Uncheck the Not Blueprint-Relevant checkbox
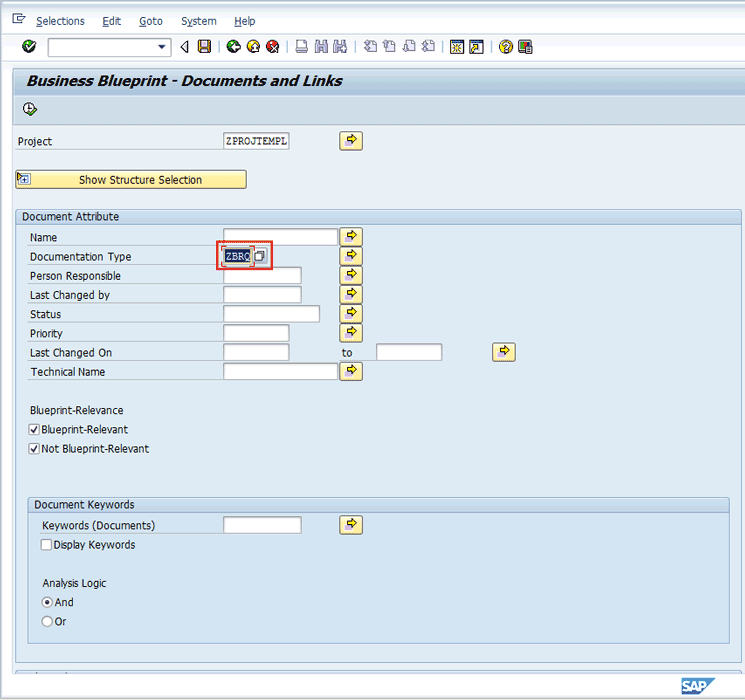This screenshot has width=745, height=700. (34, 449)
